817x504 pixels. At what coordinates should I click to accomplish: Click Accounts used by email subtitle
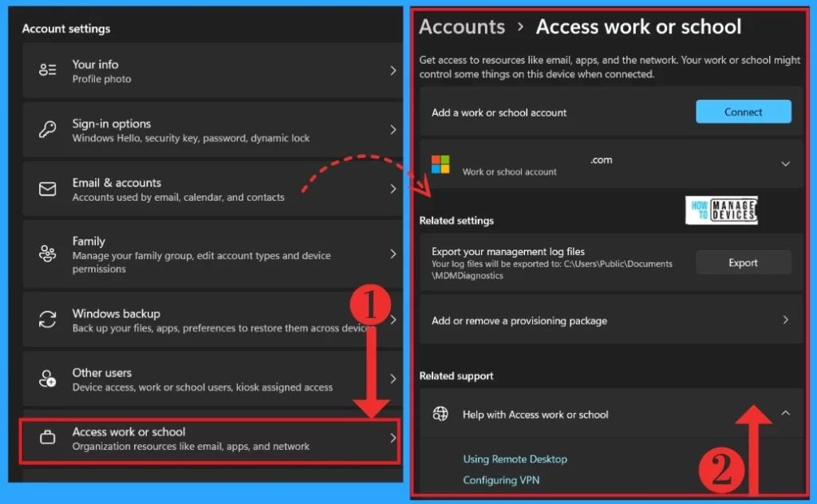pyautogui.click(x=178, y=197)
